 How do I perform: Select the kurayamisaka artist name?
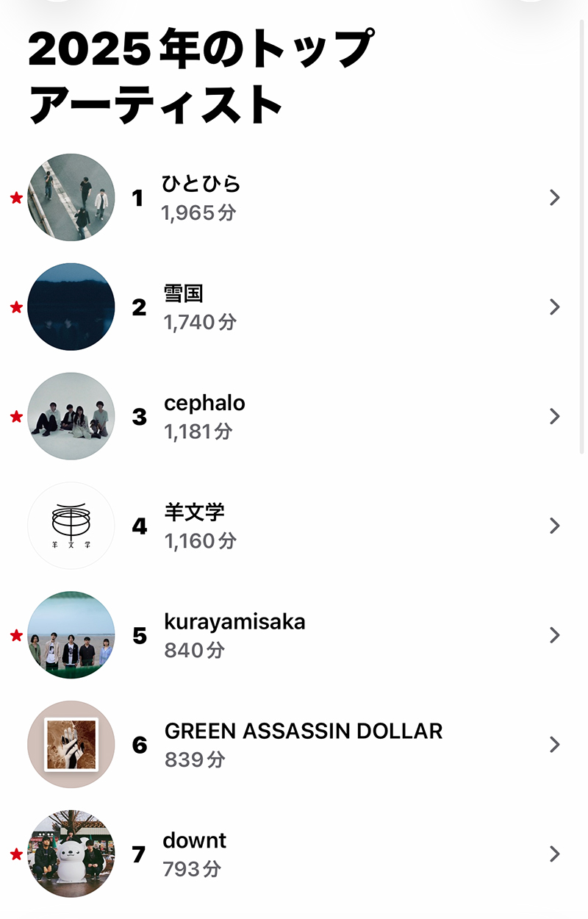(234, 622)
